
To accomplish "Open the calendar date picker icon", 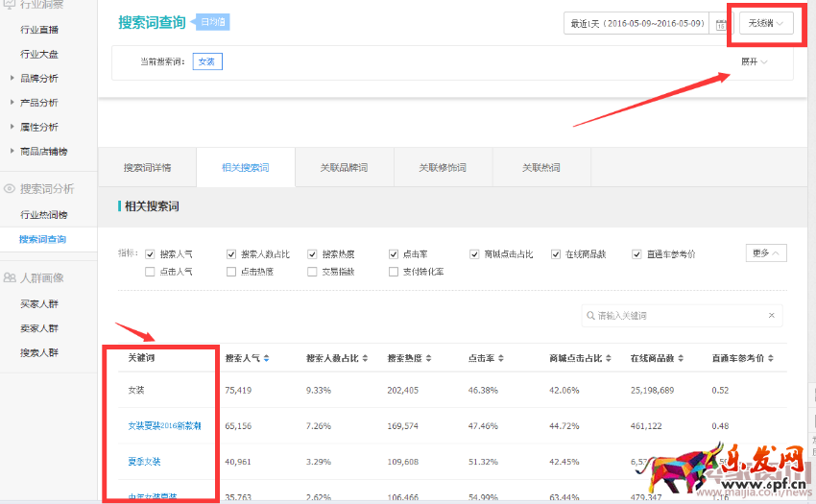I will pyautogui.click(x=721, y=24).
